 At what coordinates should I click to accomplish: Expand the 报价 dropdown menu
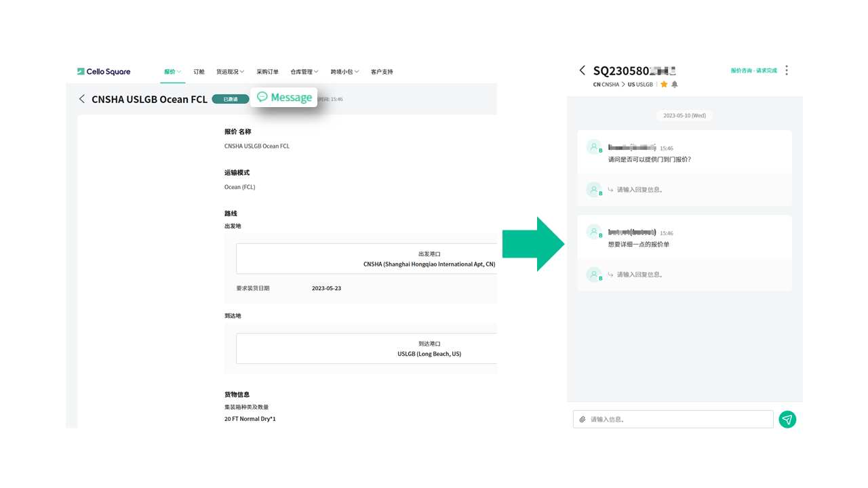coord(172,72)
